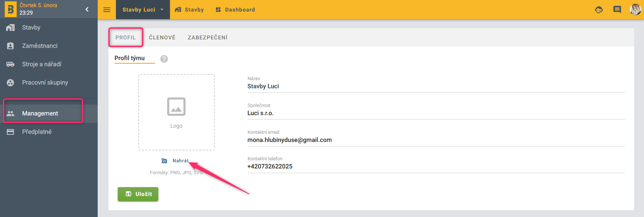Open the chat messages icon

[x=617, y=10]
